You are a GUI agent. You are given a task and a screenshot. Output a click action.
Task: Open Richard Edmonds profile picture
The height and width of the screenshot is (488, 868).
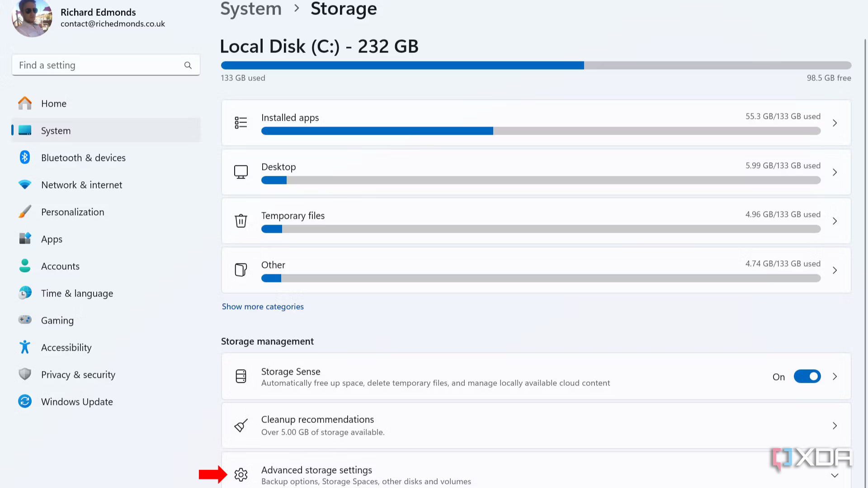[32, 18]
